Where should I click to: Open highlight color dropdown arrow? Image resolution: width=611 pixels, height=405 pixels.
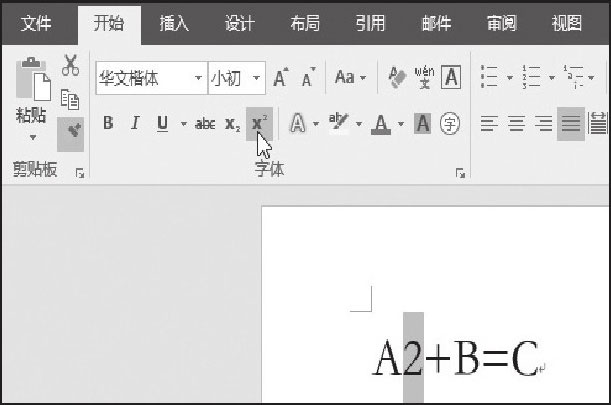pos(359,124)
